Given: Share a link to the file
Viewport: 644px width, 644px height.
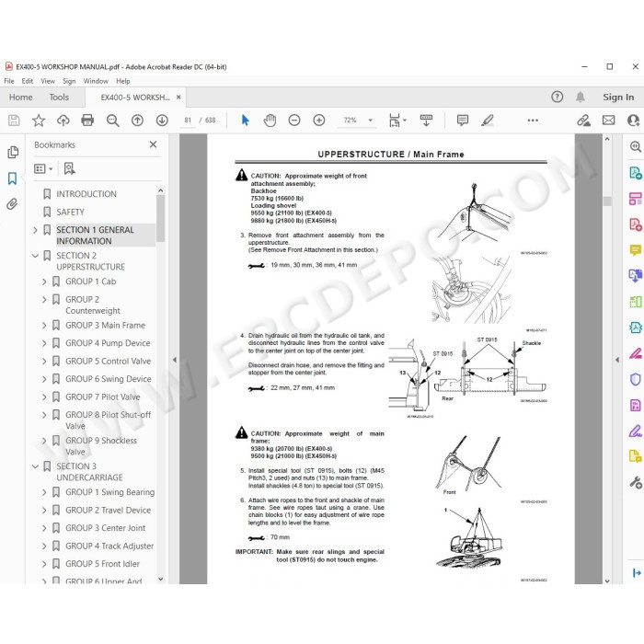Looking at the screenshot, I should (x=583, y=121).
